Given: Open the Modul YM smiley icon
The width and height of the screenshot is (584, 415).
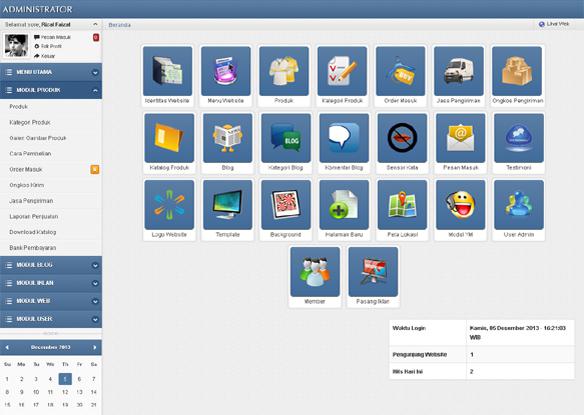Looking at the screenshot, I should tap(460, 205).
